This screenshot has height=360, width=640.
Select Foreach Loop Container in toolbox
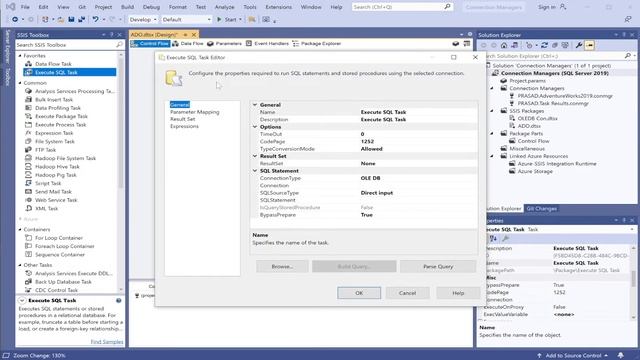[x=64, y=246]
